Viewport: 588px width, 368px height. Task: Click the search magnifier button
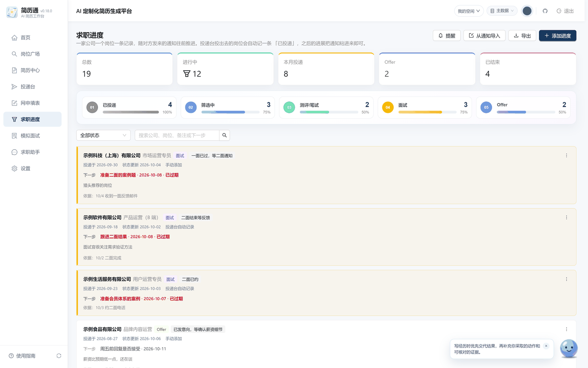[225, 135]
